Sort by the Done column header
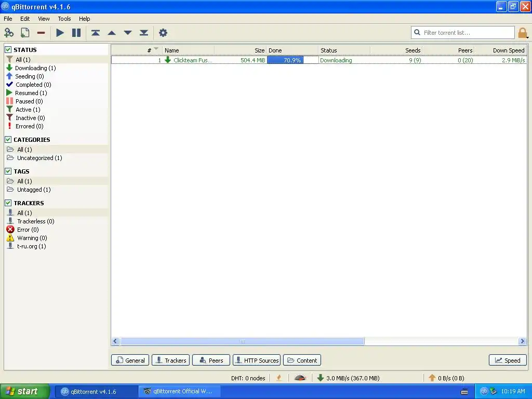Screen dimensions: 532x399 292,50
